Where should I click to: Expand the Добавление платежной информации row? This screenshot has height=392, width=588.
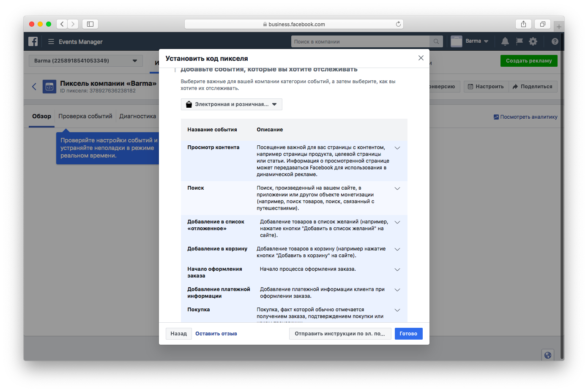pos(397,290)
